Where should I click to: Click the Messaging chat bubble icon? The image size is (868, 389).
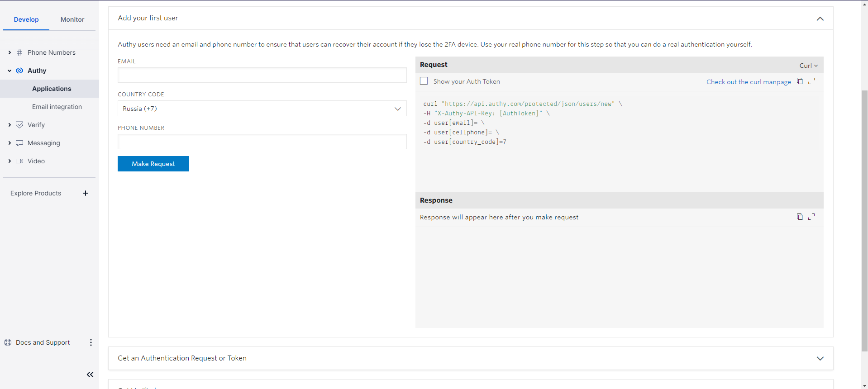point(19,143)
